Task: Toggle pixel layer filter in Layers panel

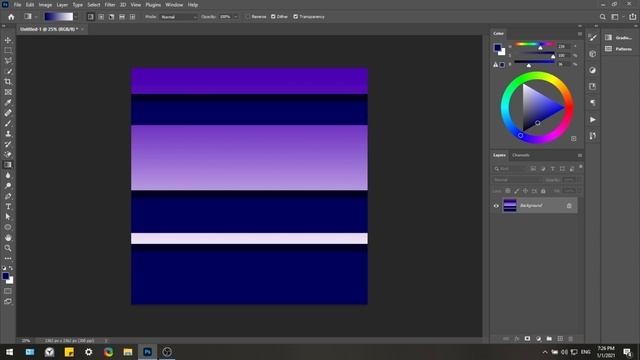Action: click(x=533, y=169)
